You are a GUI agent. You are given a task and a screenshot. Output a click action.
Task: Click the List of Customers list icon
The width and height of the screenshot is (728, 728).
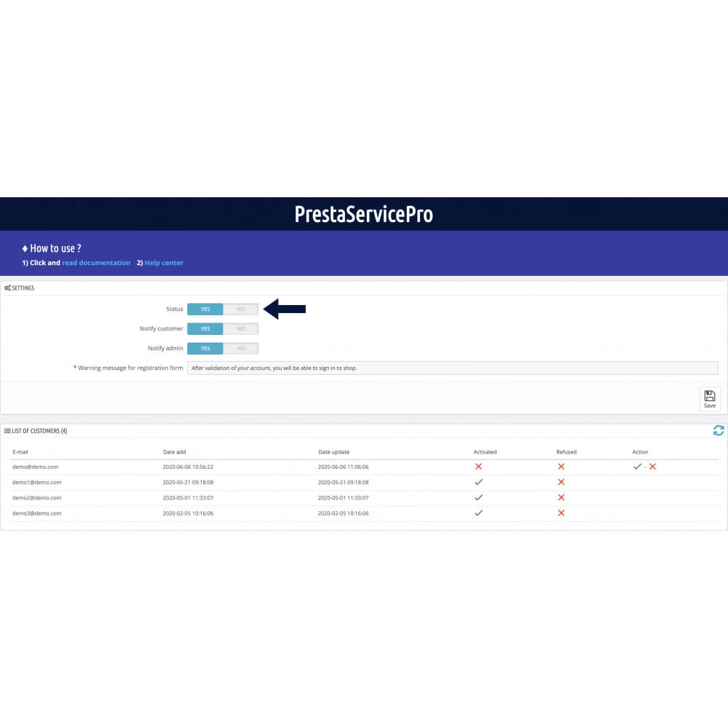7,431
